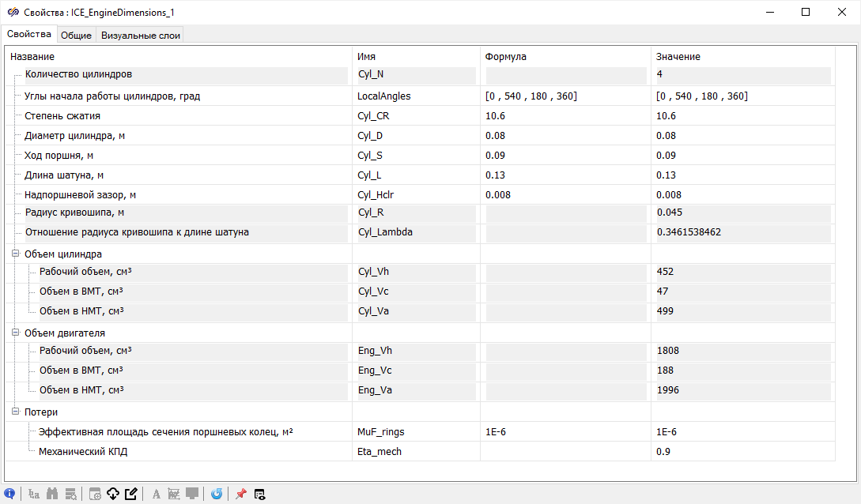
Task: Click the table view eye icon
Action: click(x=259, y=495)
